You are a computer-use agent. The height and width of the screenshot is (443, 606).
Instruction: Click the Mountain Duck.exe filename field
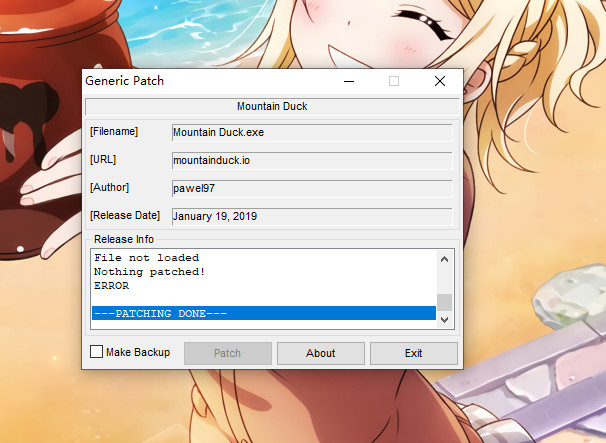tap(311, 131)
